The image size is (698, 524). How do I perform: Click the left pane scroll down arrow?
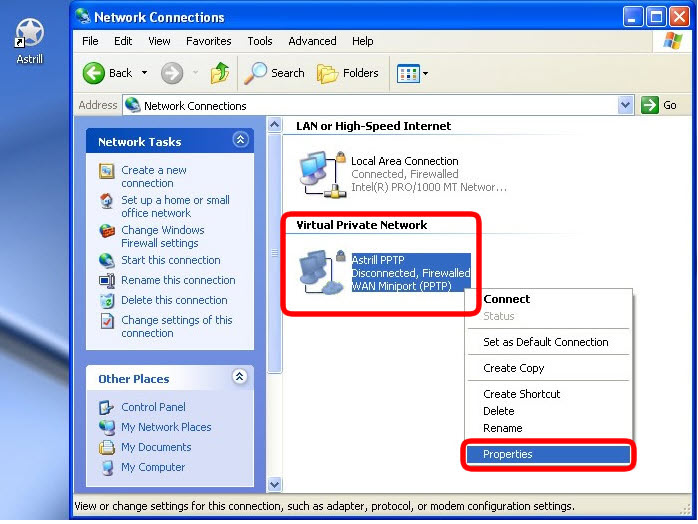[x=275, y=484]
